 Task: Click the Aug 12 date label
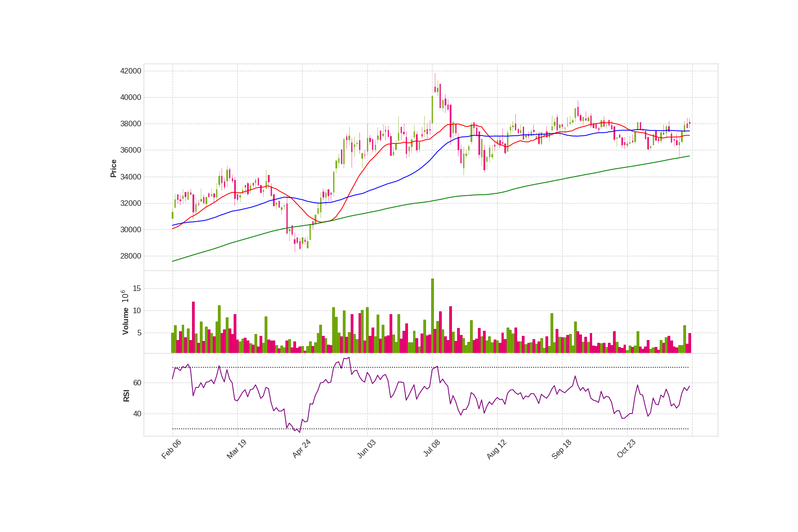(x=496, y=449)
